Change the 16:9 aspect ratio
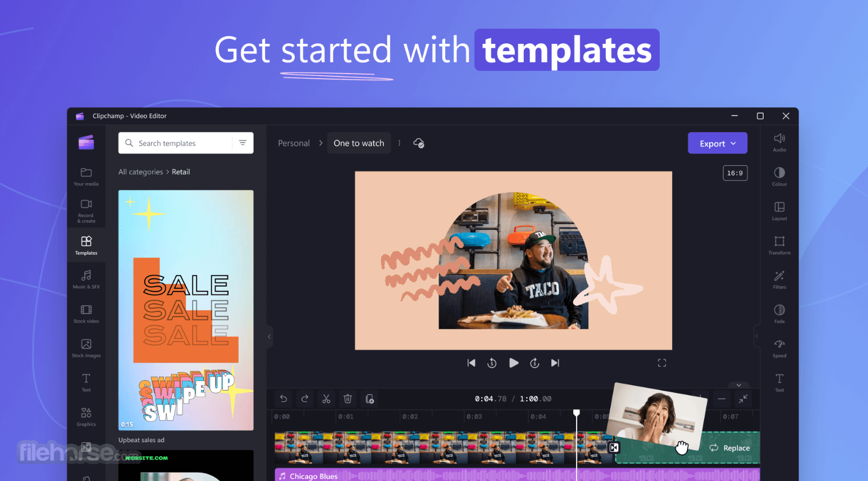 pos(735,173)
